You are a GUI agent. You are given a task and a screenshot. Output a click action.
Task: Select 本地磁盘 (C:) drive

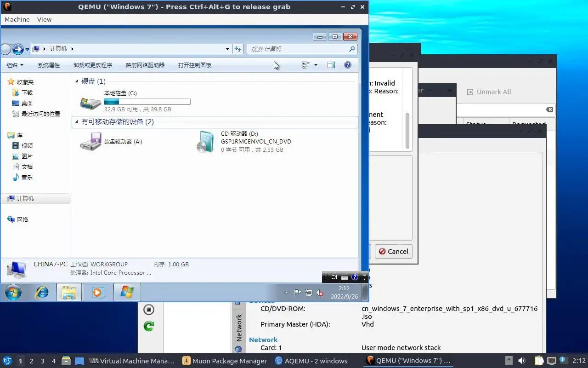135,101
